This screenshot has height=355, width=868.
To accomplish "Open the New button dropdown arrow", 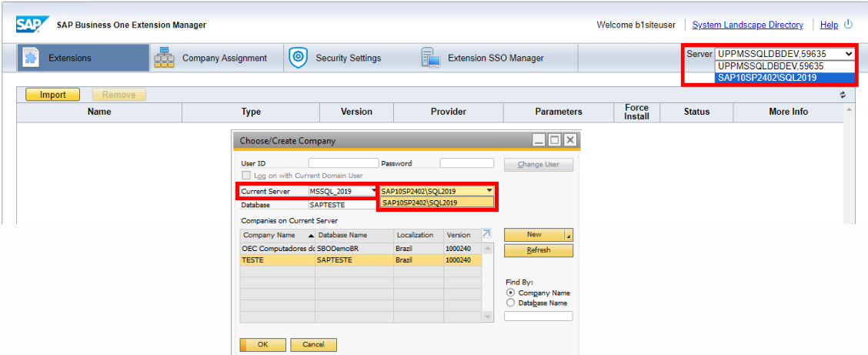I will coord(569,234).
